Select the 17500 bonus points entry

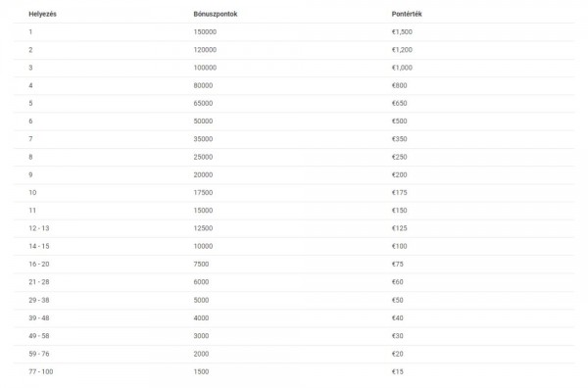203,193
